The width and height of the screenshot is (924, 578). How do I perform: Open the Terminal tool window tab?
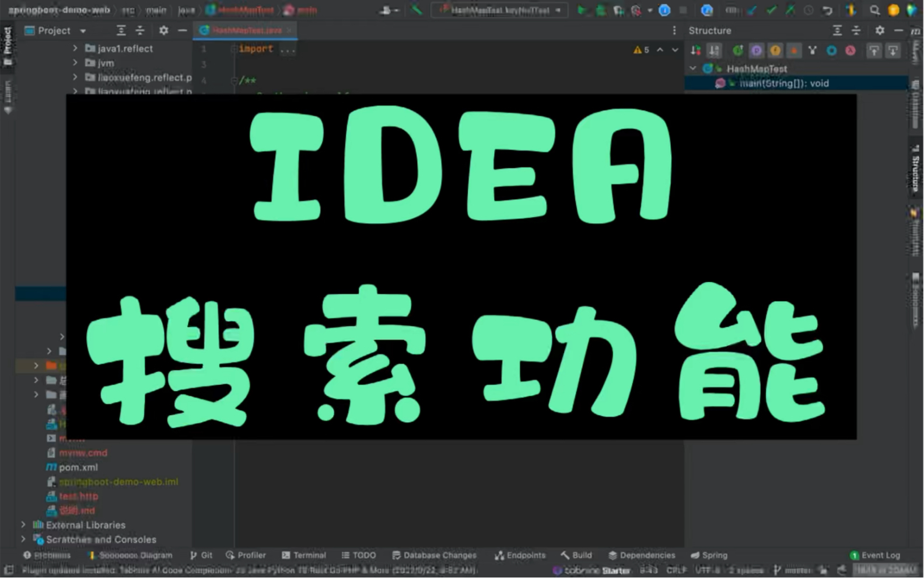point(304,555)
